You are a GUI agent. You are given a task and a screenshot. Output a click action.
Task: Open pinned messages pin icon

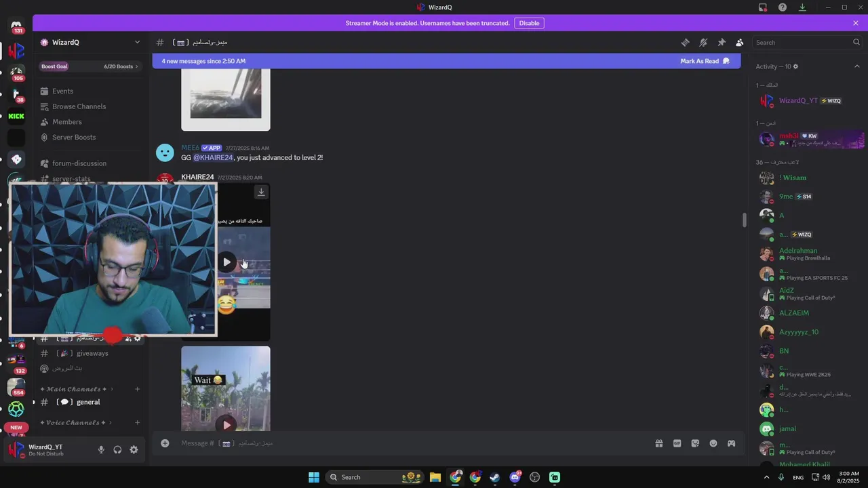pyautogui.click(x=722, y=42)
